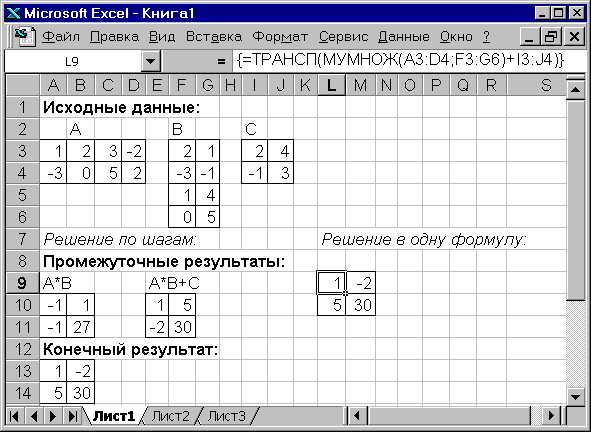Select active cell L9 containing 1
Image resolution: width=591 pixels, height=432 pixels.
332,283
